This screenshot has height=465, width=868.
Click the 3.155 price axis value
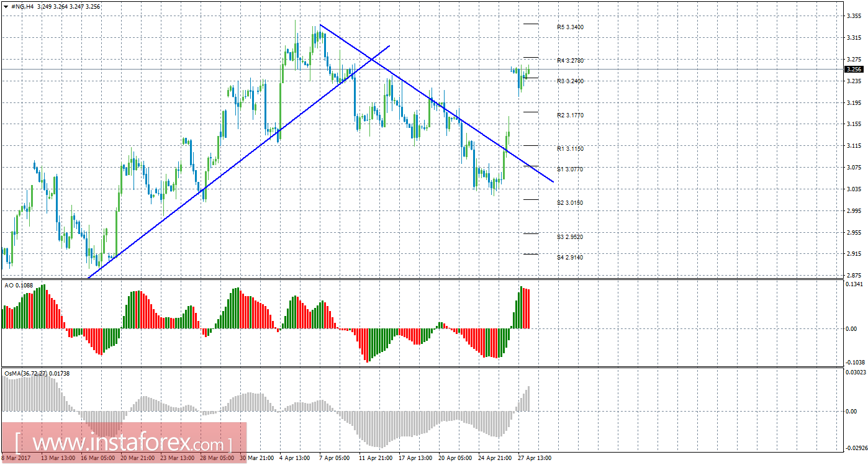point(854,124)
